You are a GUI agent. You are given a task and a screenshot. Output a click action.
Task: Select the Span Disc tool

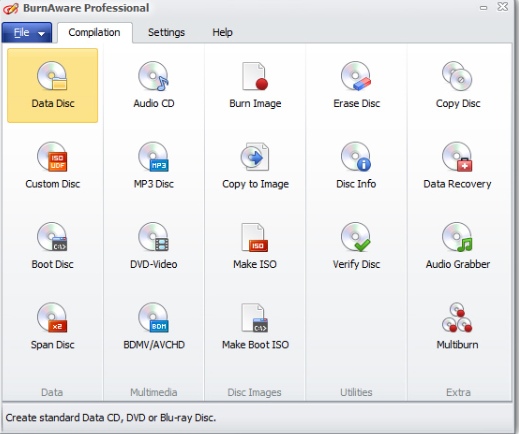pos(53,327)
